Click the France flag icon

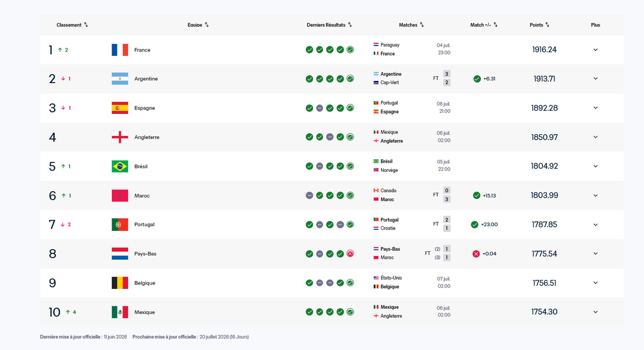coord(120,50)
